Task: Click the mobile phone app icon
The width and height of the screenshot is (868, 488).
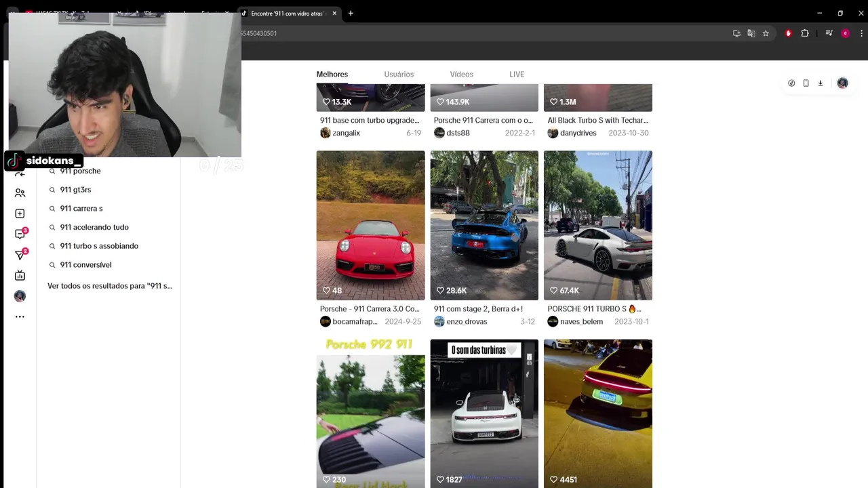Action: [x=806, y=83]
